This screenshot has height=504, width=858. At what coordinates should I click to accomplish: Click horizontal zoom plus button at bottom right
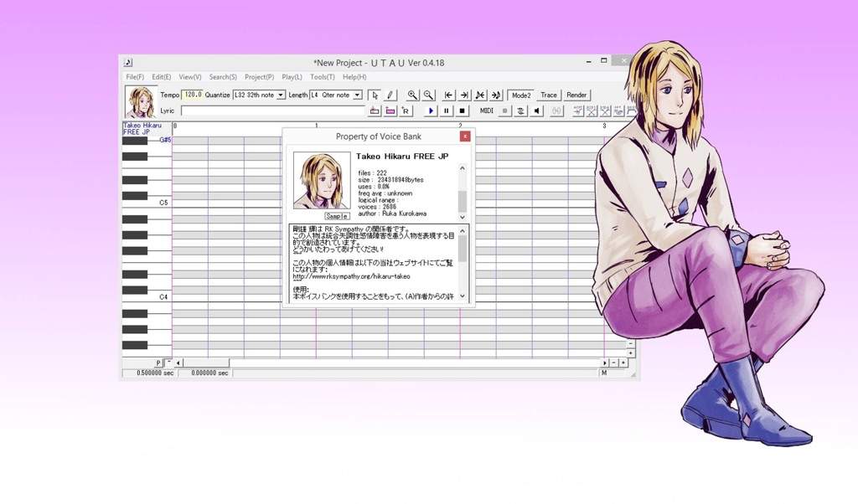click(623, 363)
